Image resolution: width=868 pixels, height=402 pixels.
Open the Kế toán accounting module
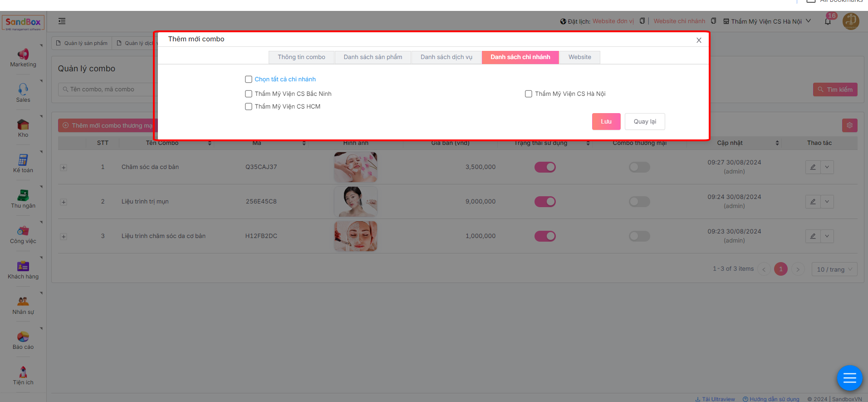pos(23,164)
